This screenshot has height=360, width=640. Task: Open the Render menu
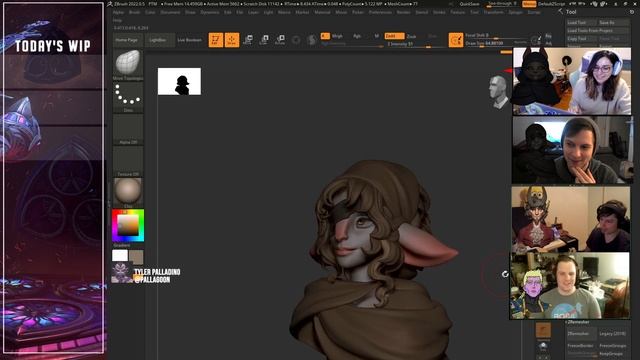404,12
